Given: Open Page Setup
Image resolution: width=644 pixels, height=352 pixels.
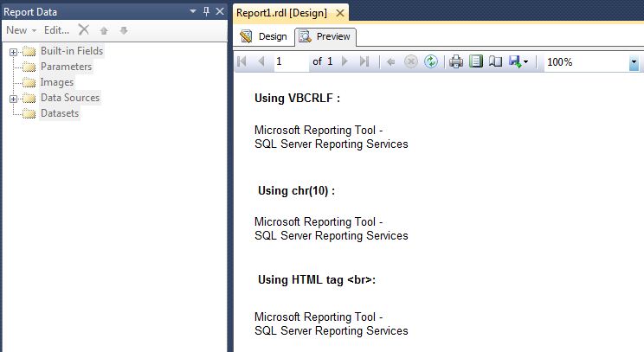Looking at the screenshot, I should pos(495,61).
